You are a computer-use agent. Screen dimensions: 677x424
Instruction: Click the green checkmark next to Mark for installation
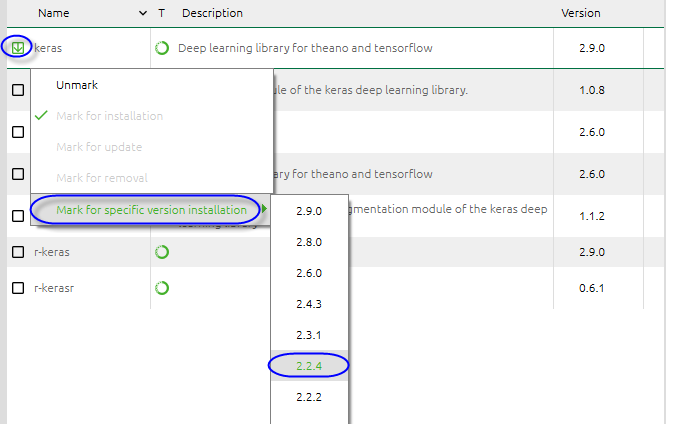(x=41, y=115)
